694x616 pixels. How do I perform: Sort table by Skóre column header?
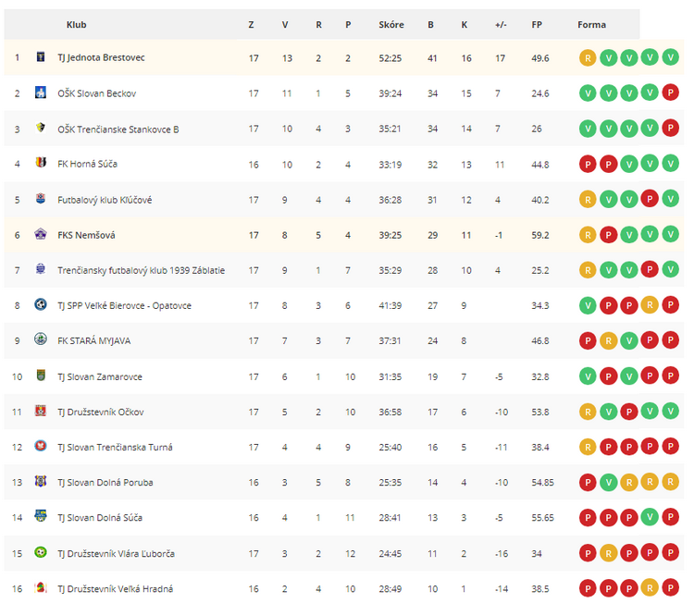[391, 25]
